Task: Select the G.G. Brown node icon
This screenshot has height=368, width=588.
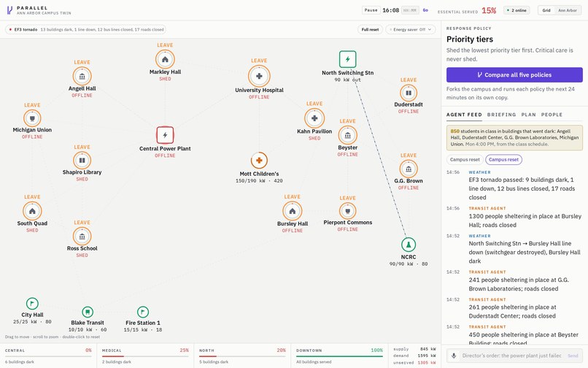Action: pos(409,169)
